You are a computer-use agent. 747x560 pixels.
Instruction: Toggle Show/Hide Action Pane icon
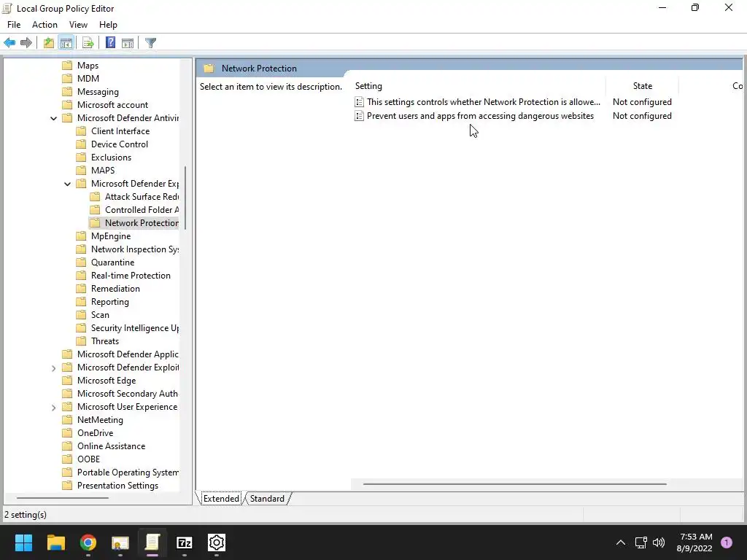pos(128,43)
